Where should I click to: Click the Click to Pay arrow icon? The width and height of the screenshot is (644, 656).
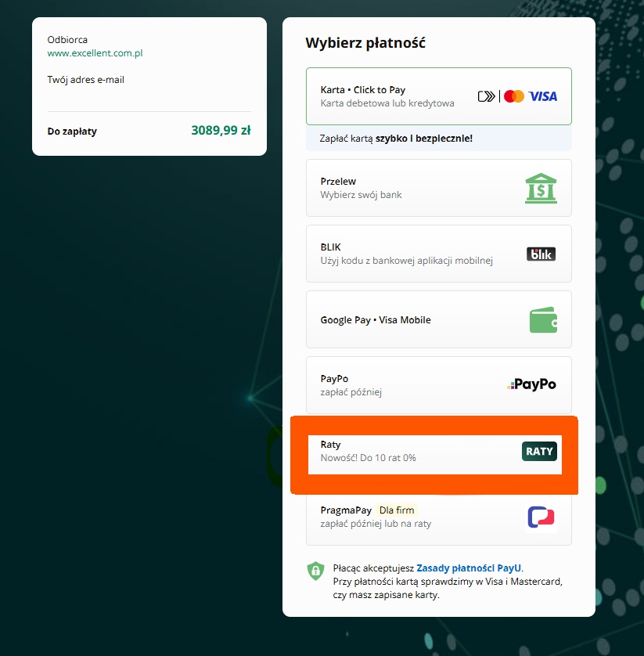tap(487, 96)
